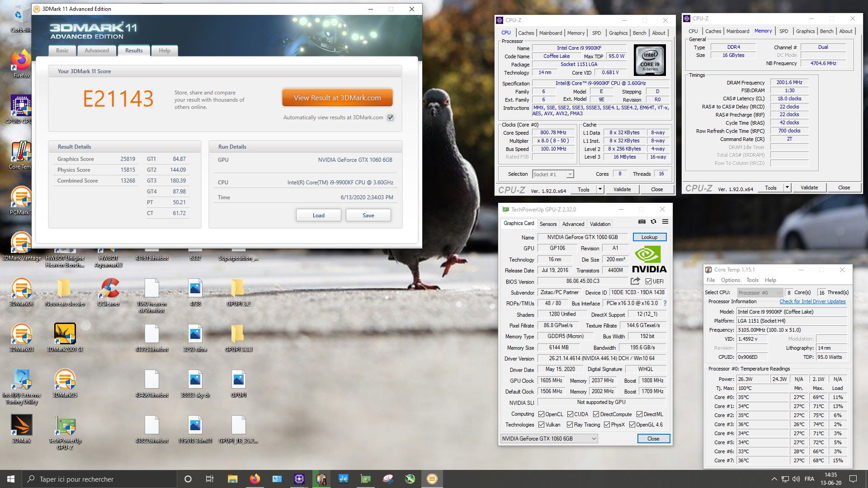The image size is (868, 488).
Task: Open the Processor #0 dropdown in Core Temp
Action: pyautogui.click(x=759, y=292)
